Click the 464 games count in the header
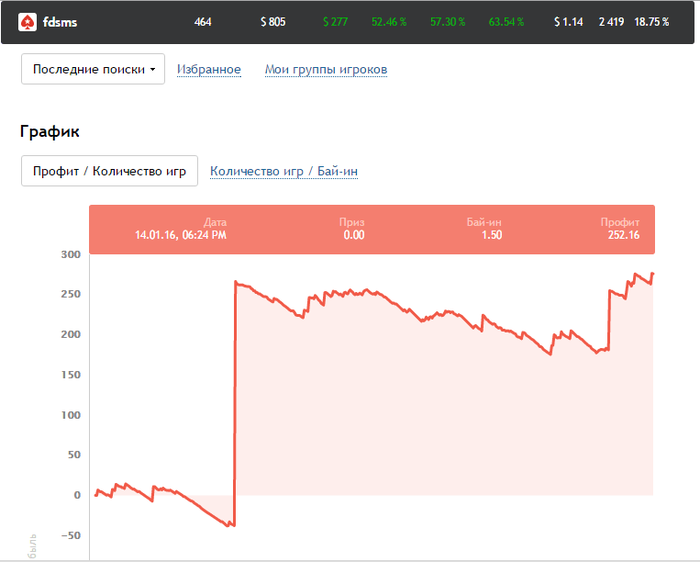 pyautogui.click(x=203, y=21)
